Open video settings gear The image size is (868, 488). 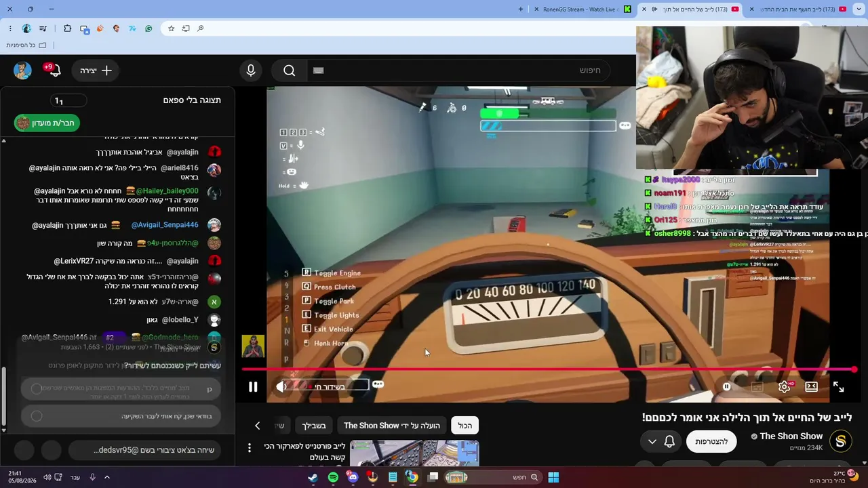coord(784,386)
